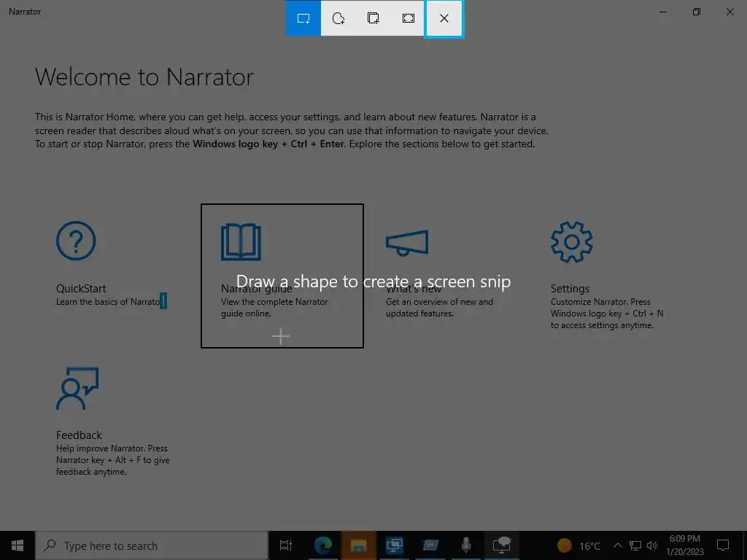747x560 pixels.
Task: Click 'Learn the basics of Narrator' text
Action: coord(111,301)
